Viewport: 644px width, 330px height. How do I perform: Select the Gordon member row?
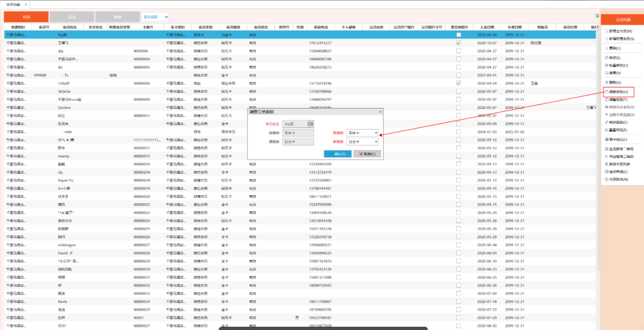tap(64, 108)
